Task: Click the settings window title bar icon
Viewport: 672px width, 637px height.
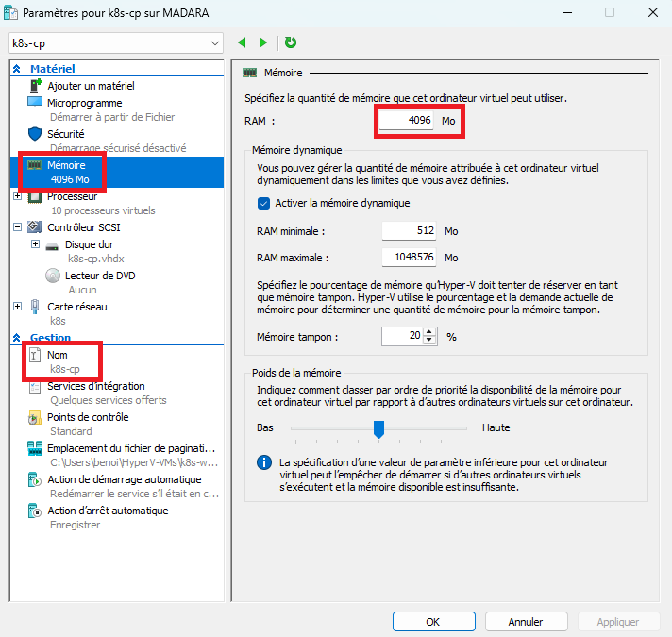Action: [11, 13]
